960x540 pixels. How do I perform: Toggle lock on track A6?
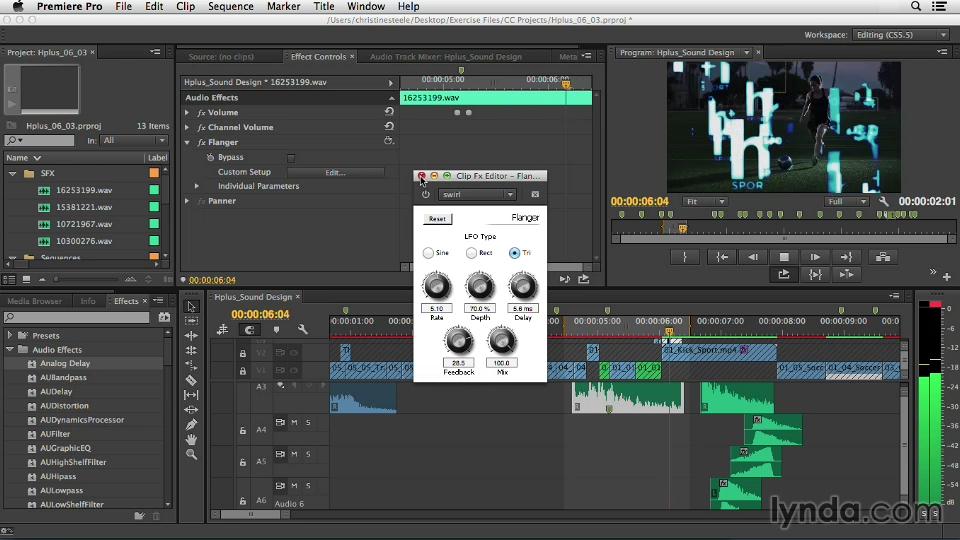[242, 501]
